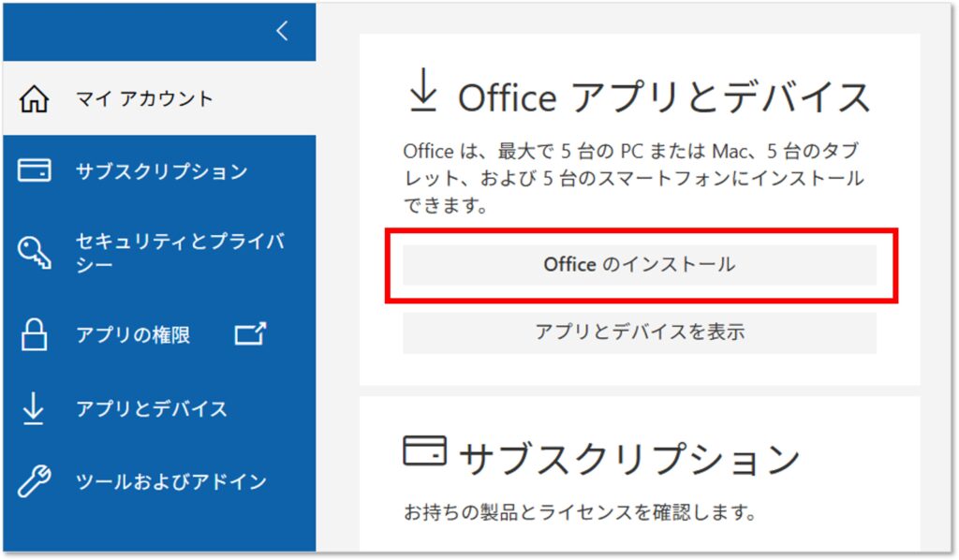Click the padlock icon for app permissions
Viewport: 959px width, 560px height.
tap(35, 333)
